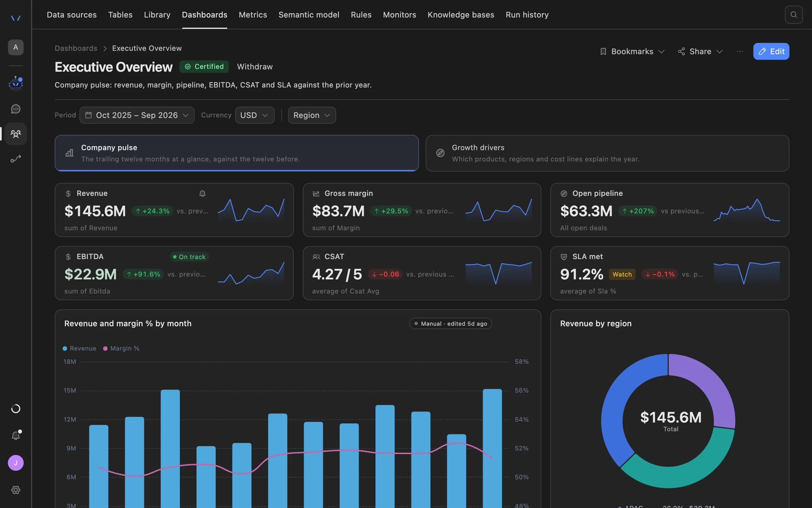Screen dimensions: 812x508
Task: Select the Growth drivers section tab
Action: click(607, 153)
